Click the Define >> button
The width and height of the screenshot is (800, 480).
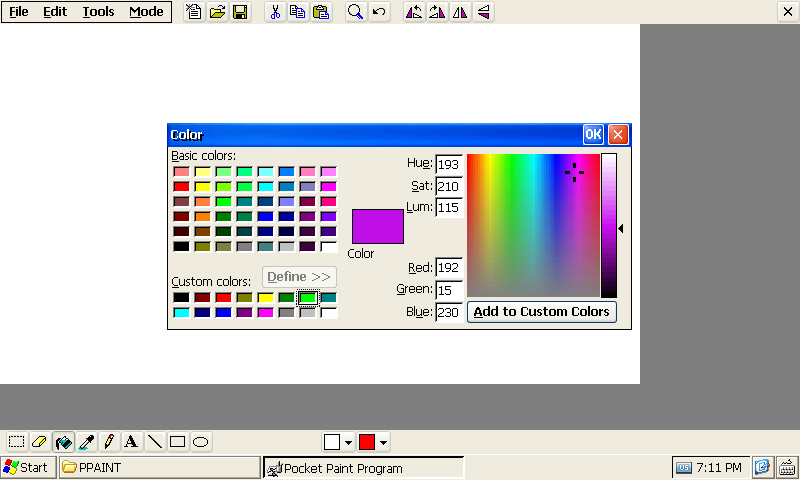click(299, 277)
